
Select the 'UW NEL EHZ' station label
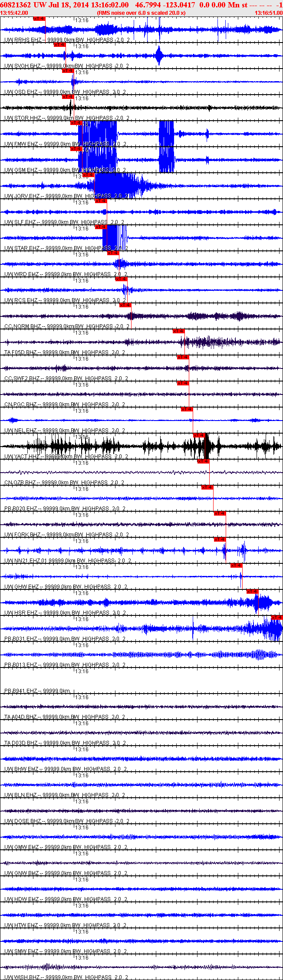pyautogui.click(x=20, y=431)
